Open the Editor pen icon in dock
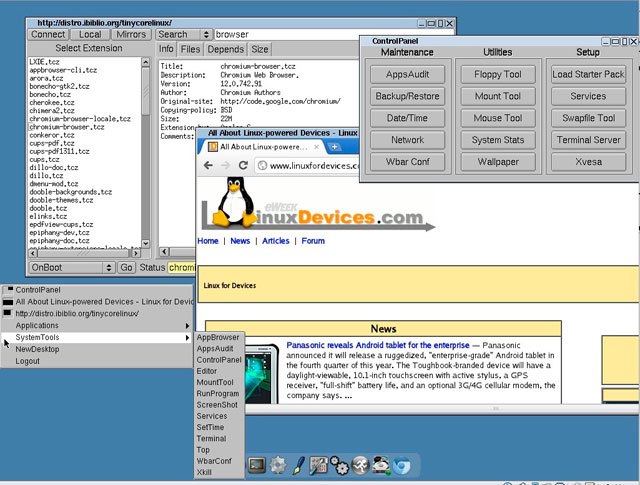The height and width of the screenshot is (485, 640). pyautogui.click(x=298, y=465)
